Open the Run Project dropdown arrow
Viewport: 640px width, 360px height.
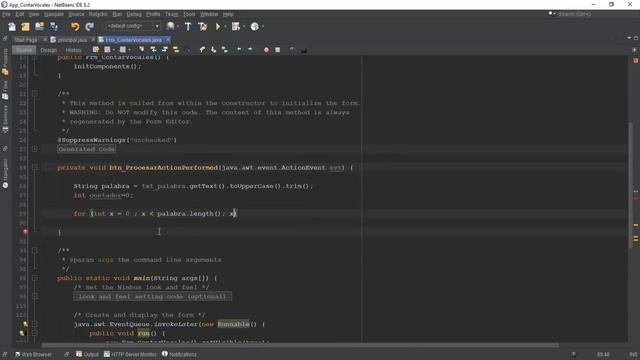click(225, 27)
